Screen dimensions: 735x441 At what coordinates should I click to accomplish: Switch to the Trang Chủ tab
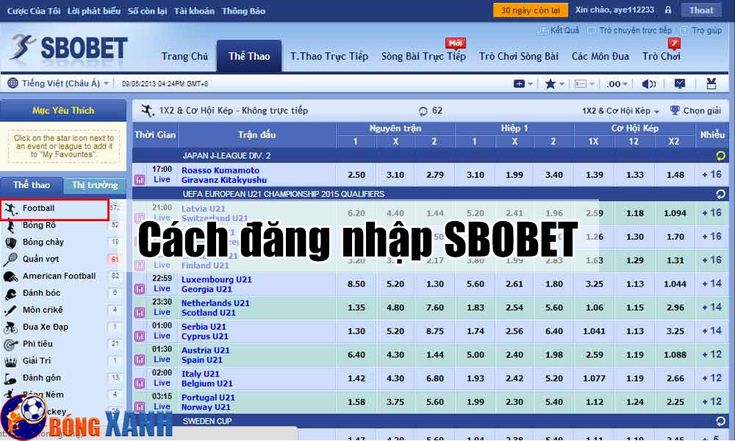point(185,56)
